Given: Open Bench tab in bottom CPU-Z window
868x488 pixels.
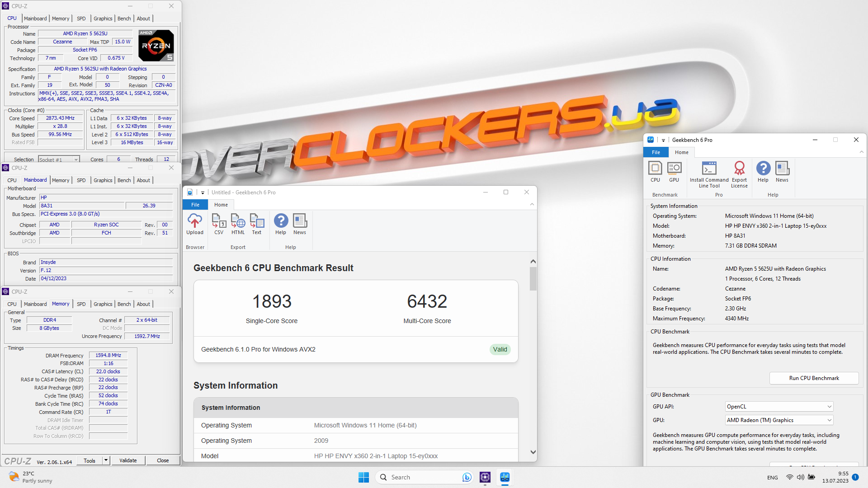Looking at the screenshot, I should [x=124, y=304].
